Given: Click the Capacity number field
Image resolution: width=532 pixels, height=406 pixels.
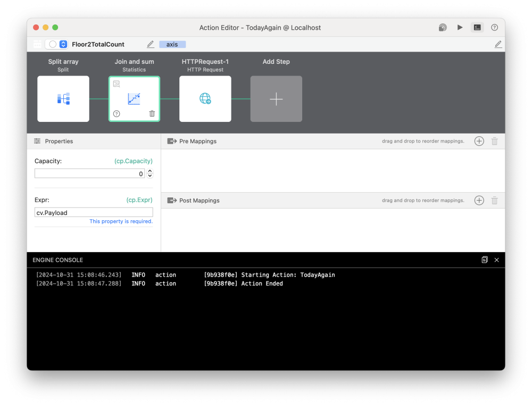Looking at the screenshot, I should tap(89, 174).
